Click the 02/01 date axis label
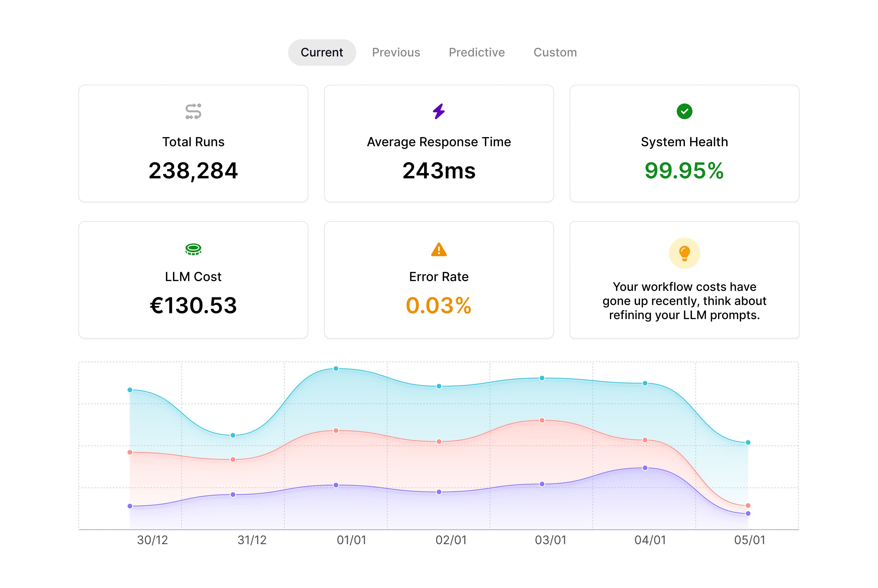Viewport: 878px width, 588px height. (x=451, y=540)
